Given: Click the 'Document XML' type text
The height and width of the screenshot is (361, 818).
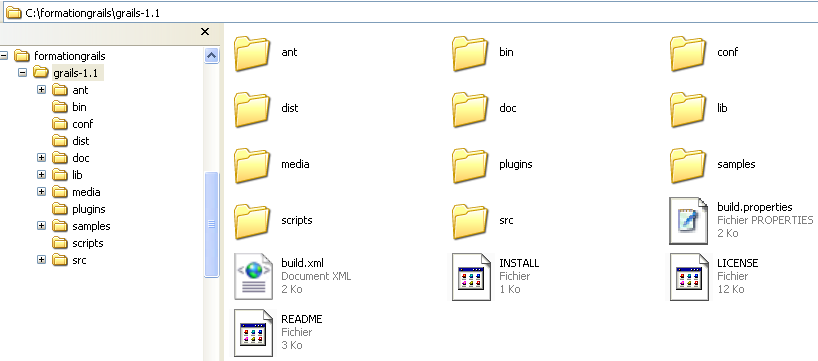Looking at the screenshot, I should [x=316, y=276].
